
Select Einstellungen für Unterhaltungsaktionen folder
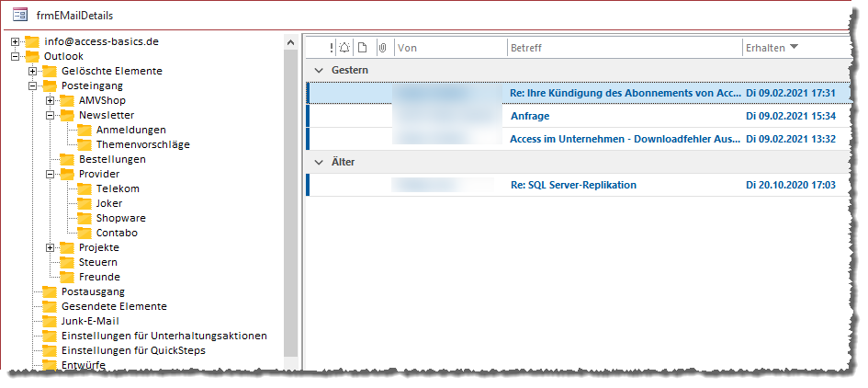(164, 336)
